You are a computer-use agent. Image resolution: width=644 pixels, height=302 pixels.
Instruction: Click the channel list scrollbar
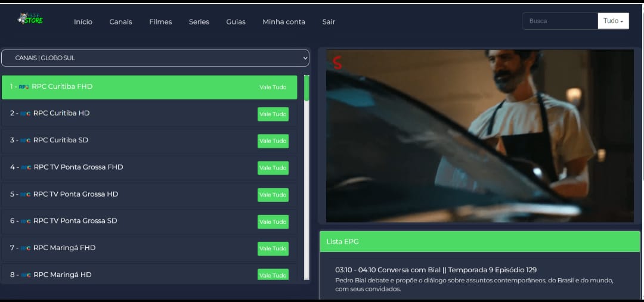306,179
